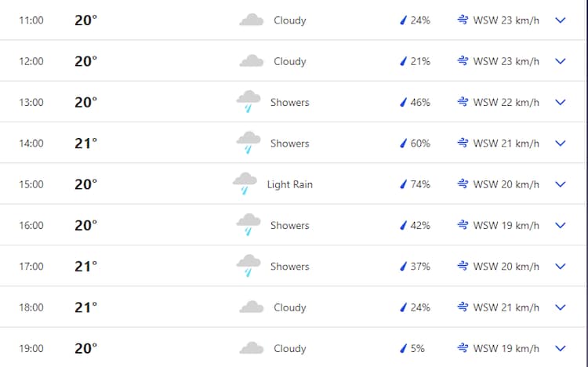Click the wind icon in 12:00 row

pyautogui.click(x=463, y=61)
